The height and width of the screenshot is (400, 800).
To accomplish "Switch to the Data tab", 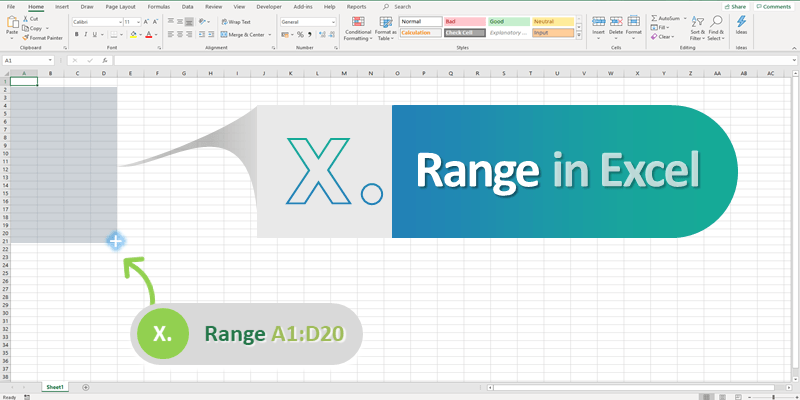I will tap(188, 7).
